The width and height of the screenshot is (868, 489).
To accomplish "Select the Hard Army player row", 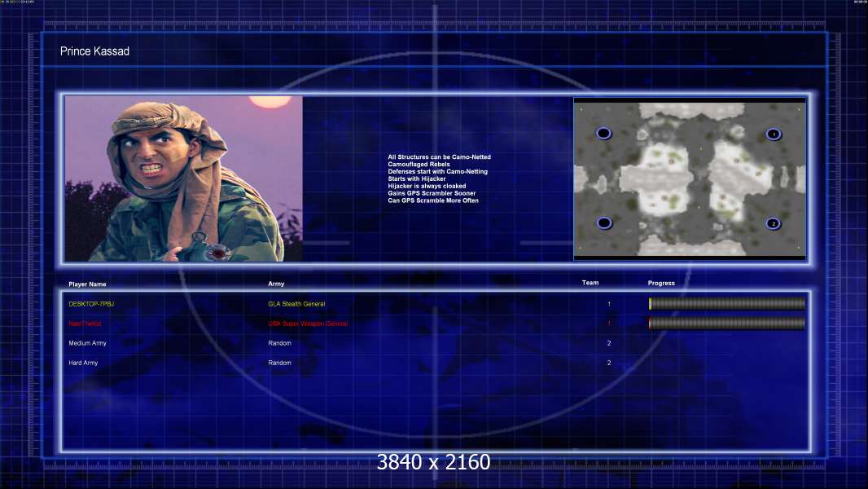I will 83,363.
